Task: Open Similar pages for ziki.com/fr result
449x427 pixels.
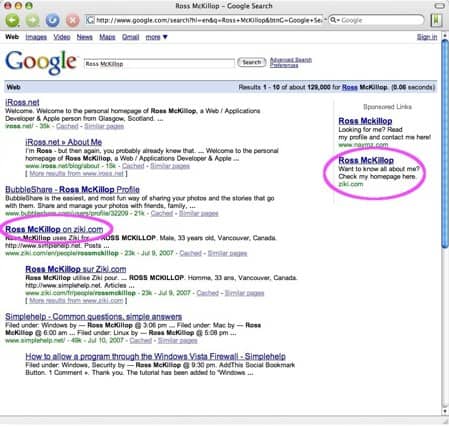Action: (244, 293)
